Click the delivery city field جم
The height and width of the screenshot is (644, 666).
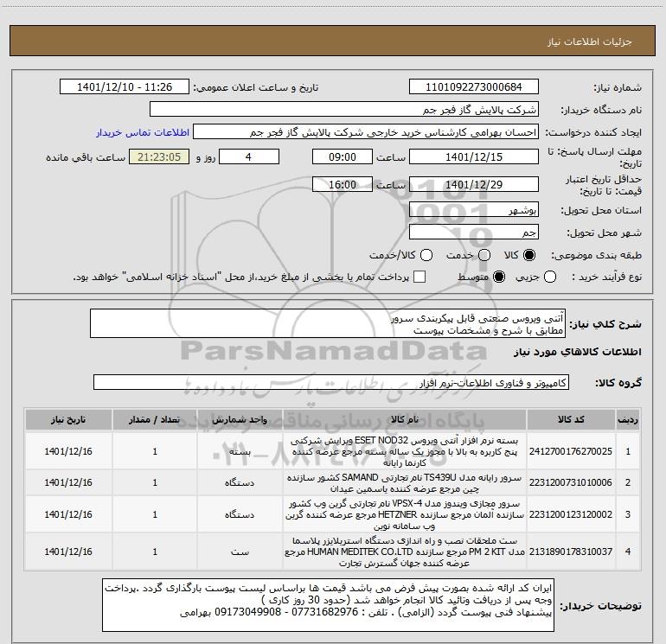click(474, 233)
